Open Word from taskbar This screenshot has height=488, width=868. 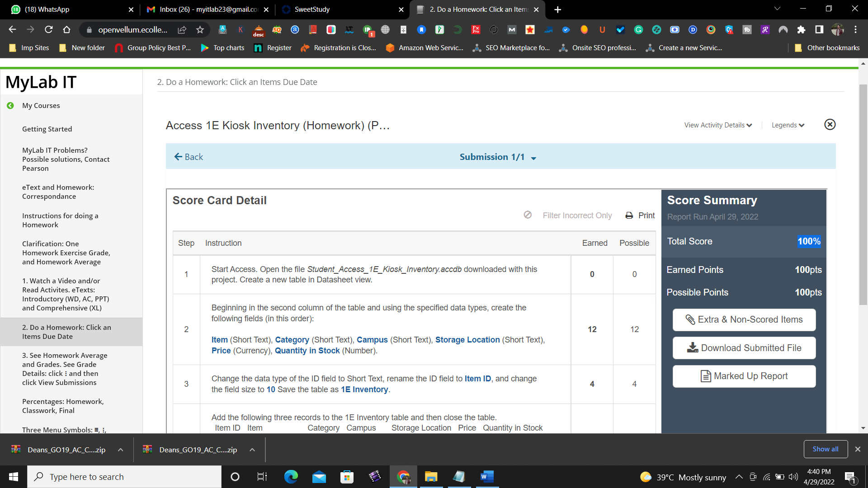(487, 477)
